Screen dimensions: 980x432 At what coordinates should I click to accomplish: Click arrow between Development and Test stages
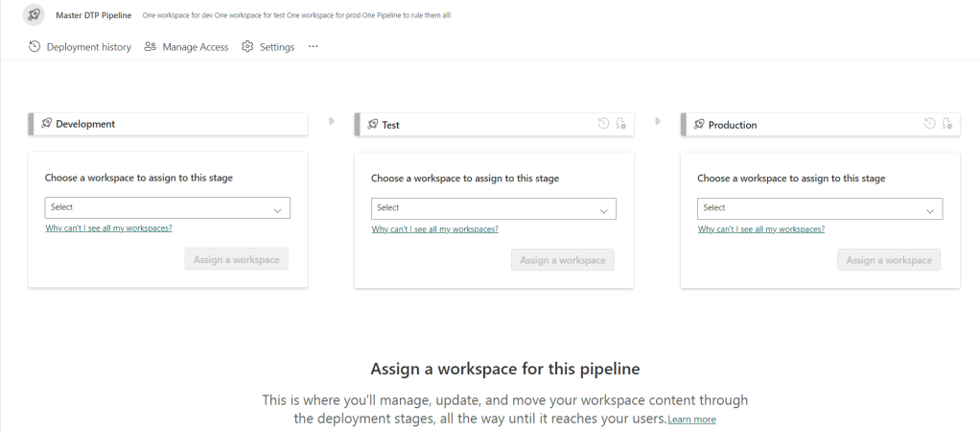(x=332, y=121)
